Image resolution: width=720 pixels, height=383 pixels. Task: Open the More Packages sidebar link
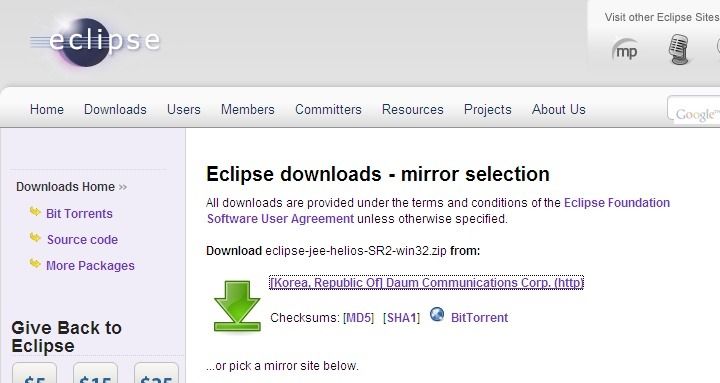coord(90,265)
